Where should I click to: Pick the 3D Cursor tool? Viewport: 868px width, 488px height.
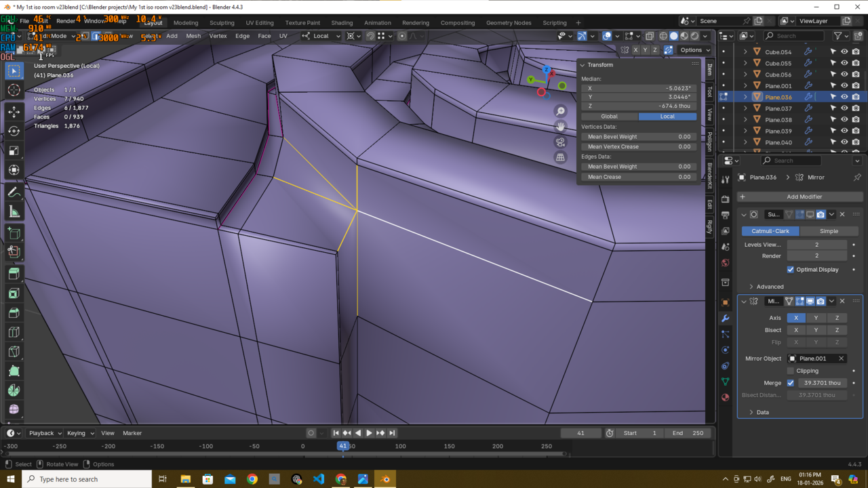coord(14,90)
